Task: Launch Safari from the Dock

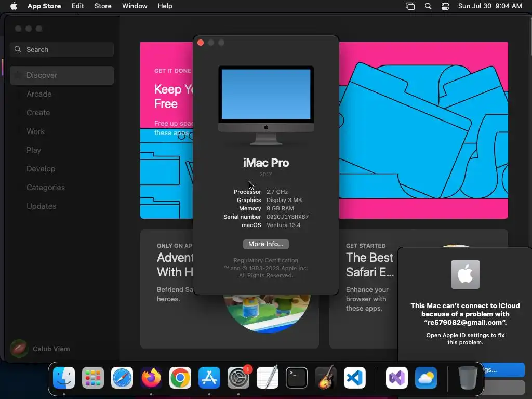Action: pyautogui.click(x=122, y=378)
